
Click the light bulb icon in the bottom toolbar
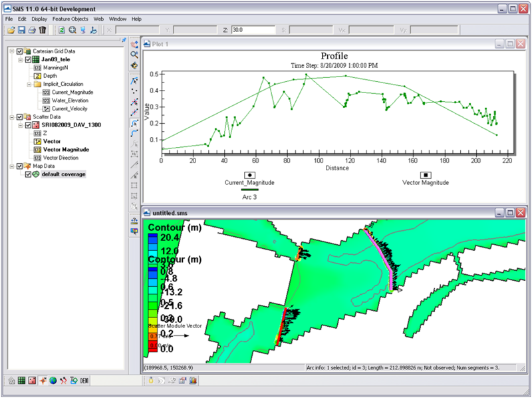pyautogui.click(x=151, y=381)
